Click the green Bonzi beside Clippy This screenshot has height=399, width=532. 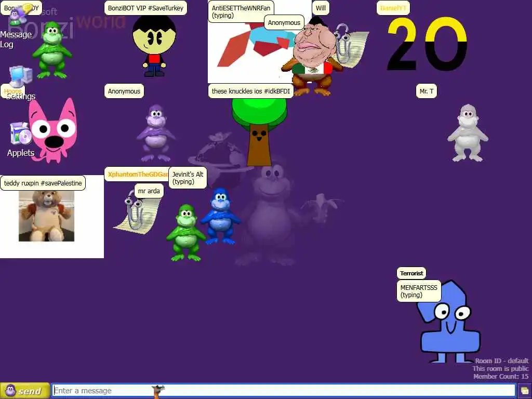(185, 233)
